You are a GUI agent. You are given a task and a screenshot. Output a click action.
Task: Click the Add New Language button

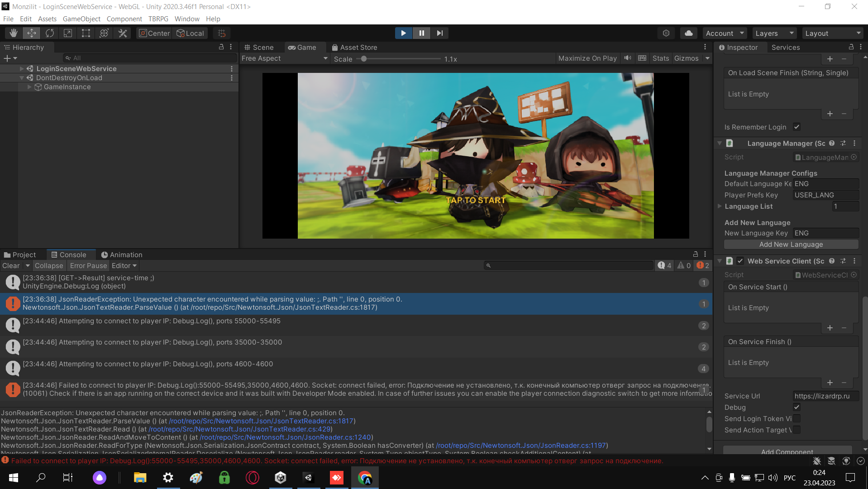(790, 244)
